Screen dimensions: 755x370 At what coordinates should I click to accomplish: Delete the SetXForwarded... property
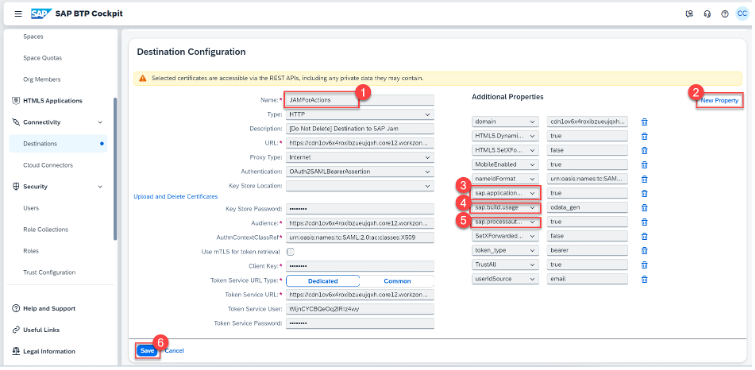pos(644,236)
